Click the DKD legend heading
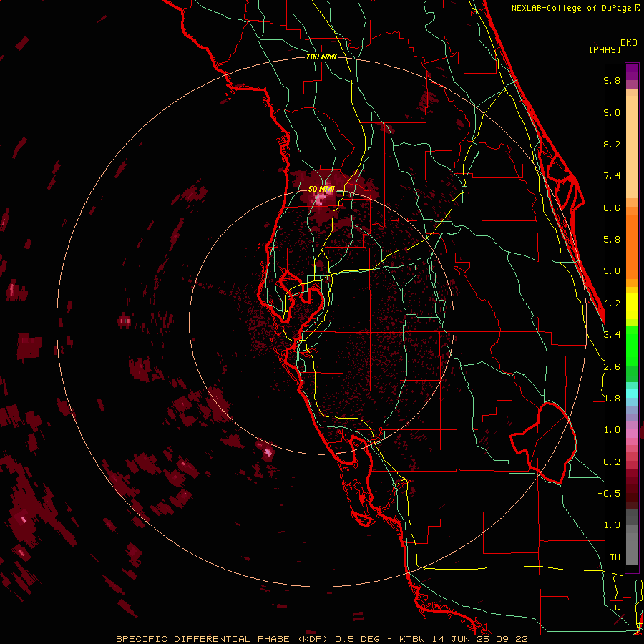Image resolution: width=644 pixels, height=644 pixels. click(x=629, y=43)
